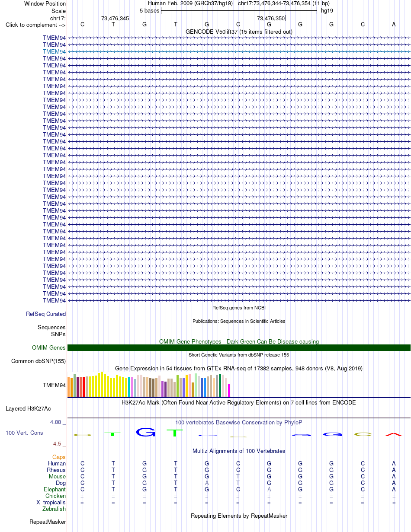Click the 'Sequences SNPs' track label

point(51,331)
